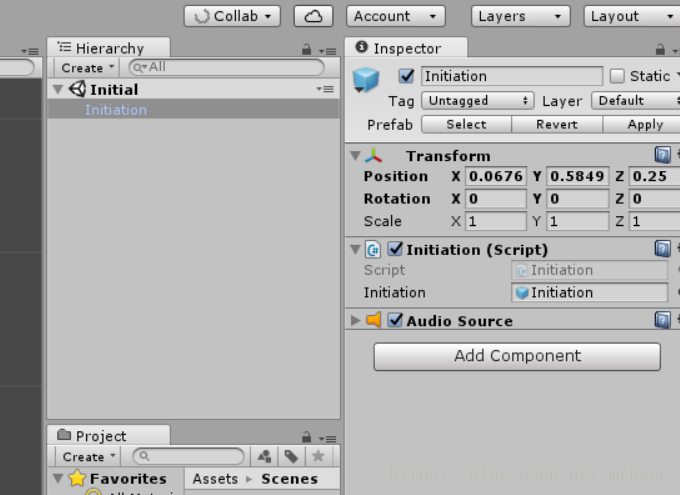
Task: Edit the Scale Y field
Action: (577, 221)
